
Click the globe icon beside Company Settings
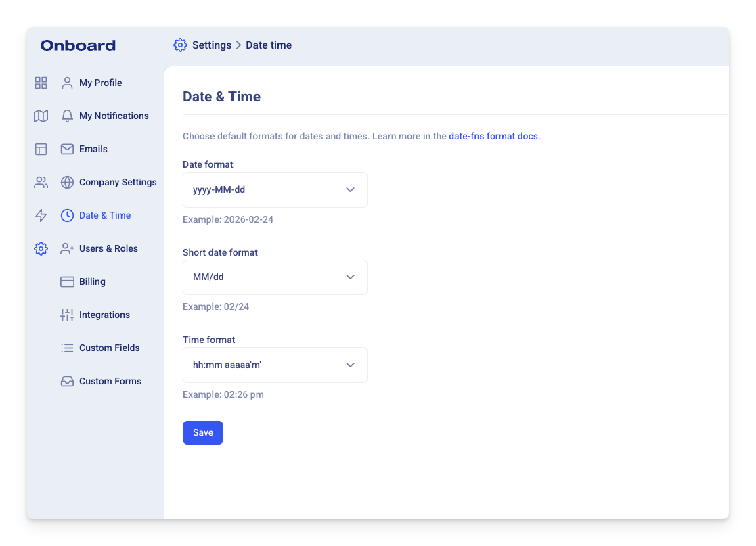click(67, 182)
